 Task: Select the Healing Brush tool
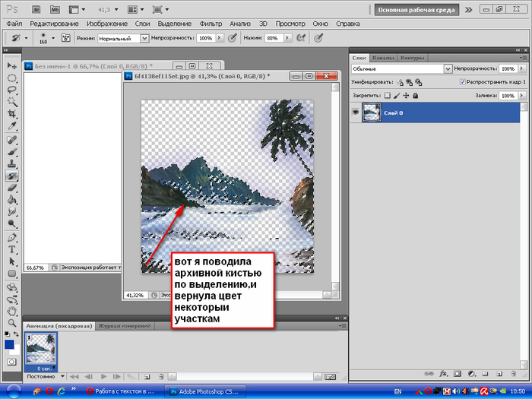pos(12,139)
